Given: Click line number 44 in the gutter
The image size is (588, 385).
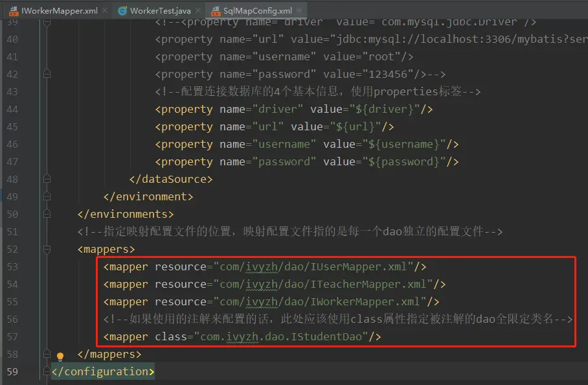Looking at the screenshot, I should (12, 109).
